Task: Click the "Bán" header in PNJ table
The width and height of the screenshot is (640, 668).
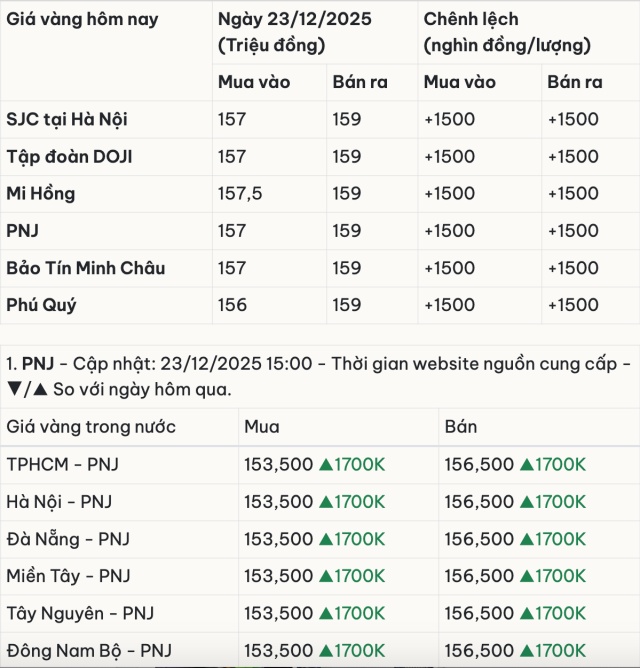Action: (461, 427)
